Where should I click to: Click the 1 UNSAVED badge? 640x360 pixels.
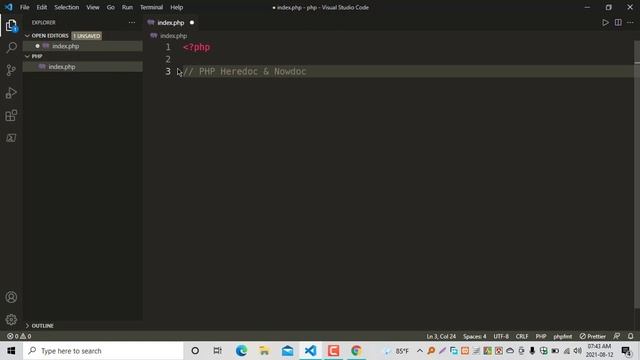click(87, 36)
